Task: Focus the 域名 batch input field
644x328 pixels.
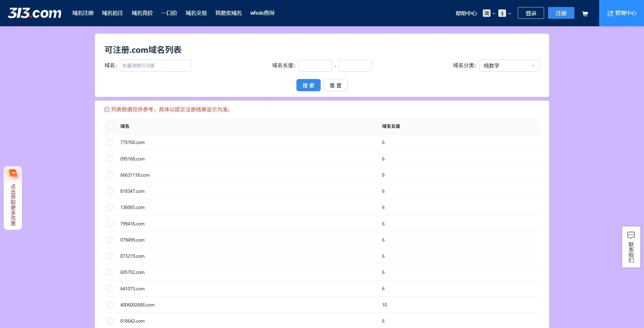Action: 155,66
